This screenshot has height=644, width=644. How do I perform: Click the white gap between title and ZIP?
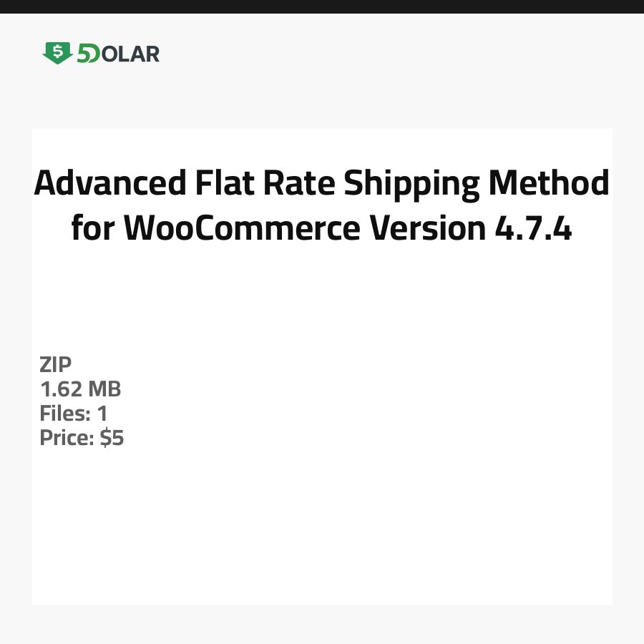pos(322,301)
